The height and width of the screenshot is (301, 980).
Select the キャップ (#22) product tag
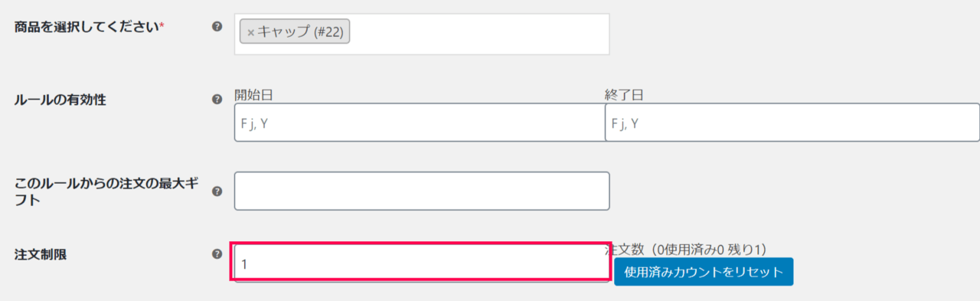295,32
